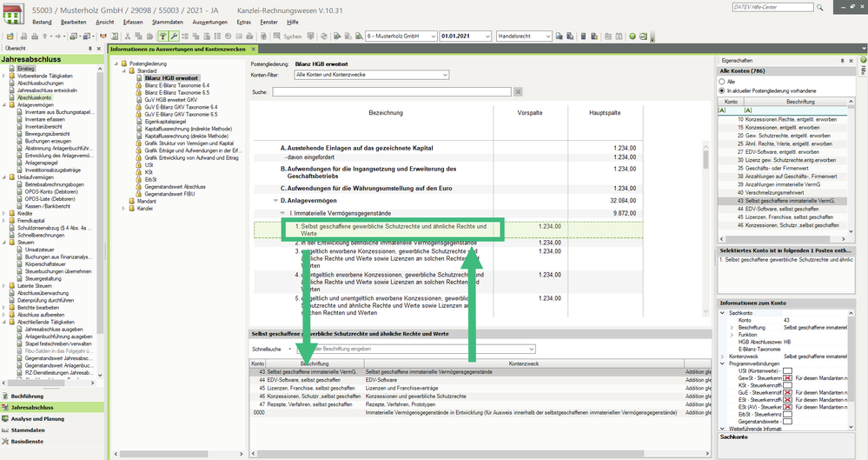Open the Auswertungen menu
Image resolution: width=868 pixels, height=460 pixels.
[x=209, y=22]
